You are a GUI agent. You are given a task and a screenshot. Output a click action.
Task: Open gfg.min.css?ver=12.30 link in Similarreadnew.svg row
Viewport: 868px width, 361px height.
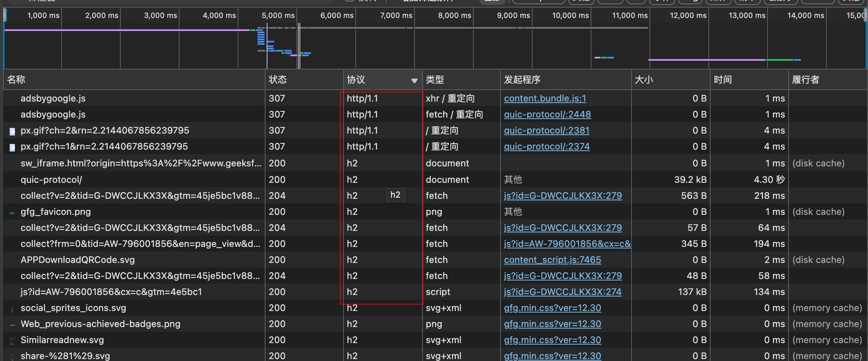click(552, 340)
